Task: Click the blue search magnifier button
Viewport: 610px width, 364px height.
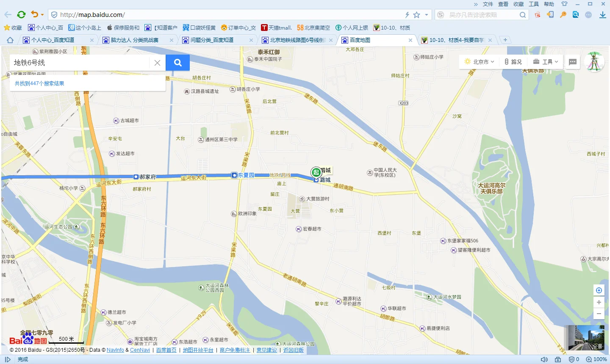Action: tap(177, 62)
